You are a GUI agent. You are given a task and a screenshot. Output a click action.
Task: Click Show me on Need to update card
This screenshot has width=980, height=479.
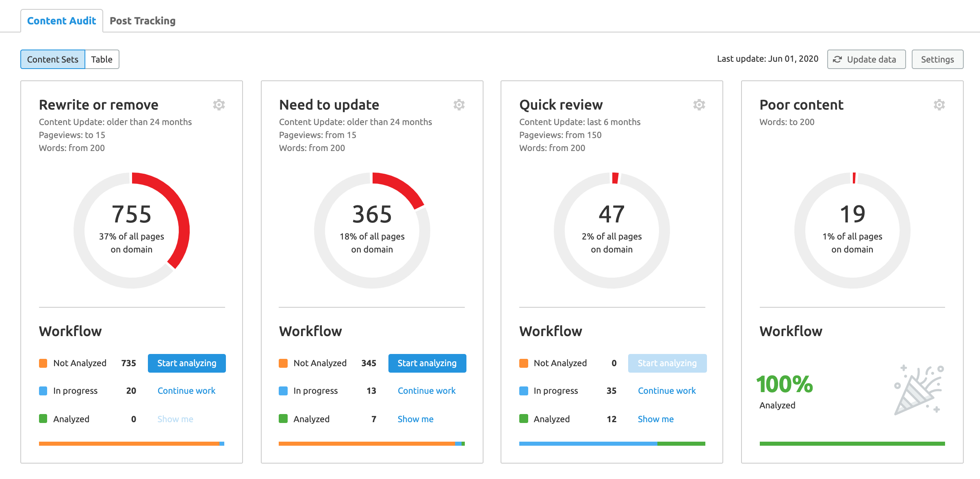pyautogui.click(x=415, y=419)
